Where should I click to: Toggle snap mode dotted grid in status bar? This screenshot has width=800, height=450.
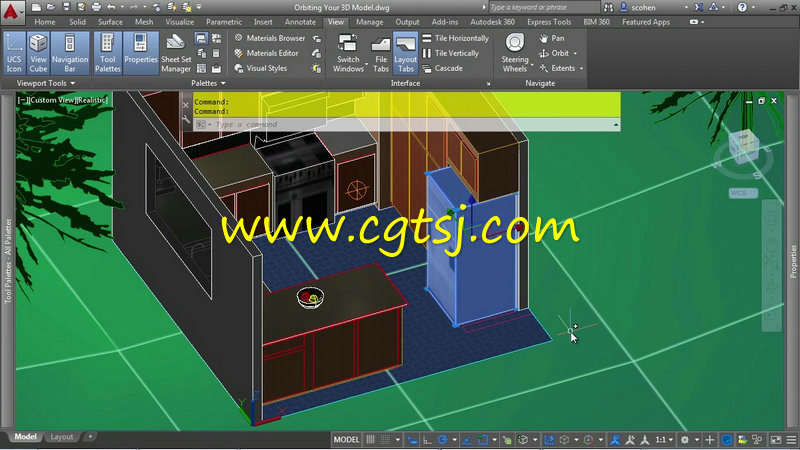(386, 439)
